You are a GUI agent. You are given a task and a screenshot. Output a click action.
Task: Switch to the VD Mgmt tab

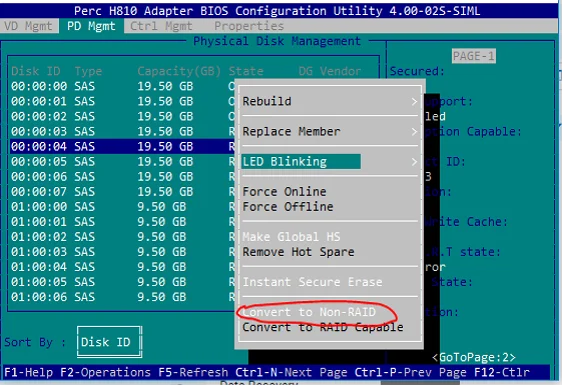point(28,26)
